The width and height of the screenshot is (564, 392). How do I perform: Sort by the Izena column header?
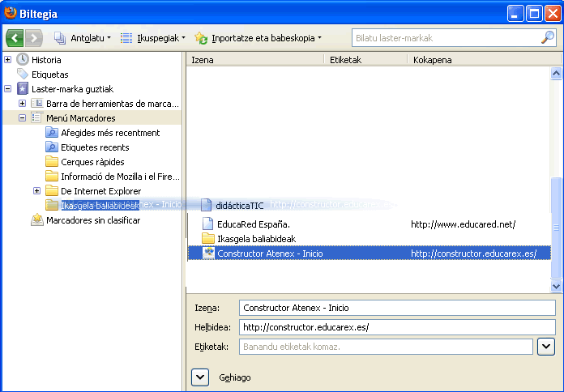(255, 60)
